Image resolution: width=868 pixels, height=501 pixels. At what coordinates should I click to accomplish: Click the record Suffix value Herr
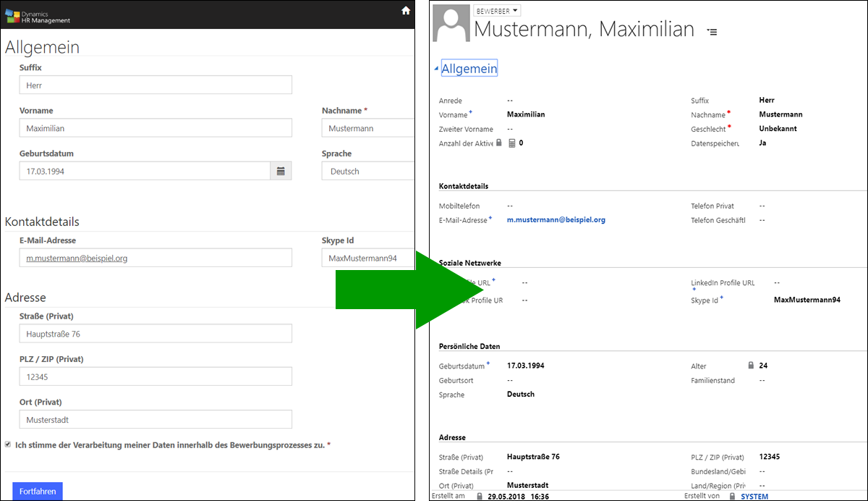click(767, 100)
